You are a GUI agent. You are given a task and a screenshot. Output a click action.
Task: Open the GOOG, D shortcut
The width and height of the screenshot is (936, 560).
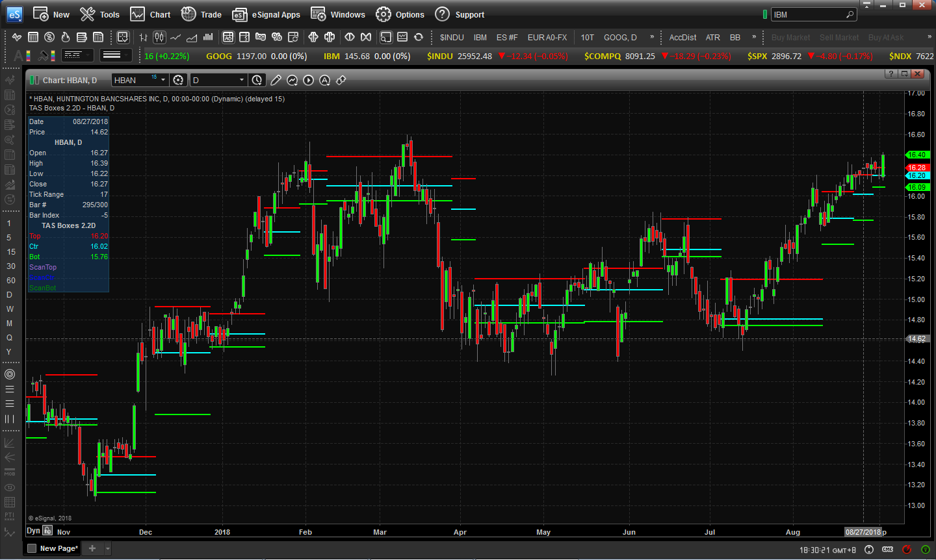(620, 37)
